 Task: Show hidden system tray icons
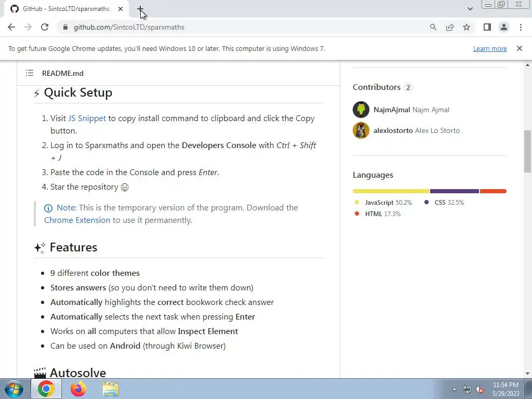pos(454,389)
